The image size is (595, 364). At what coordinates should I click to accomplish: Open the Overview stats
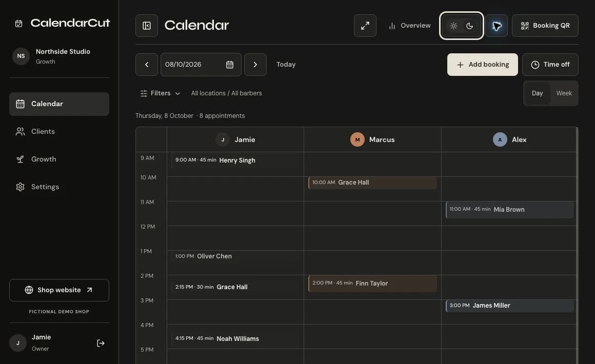pyautogui.click(x=409, y=26)
